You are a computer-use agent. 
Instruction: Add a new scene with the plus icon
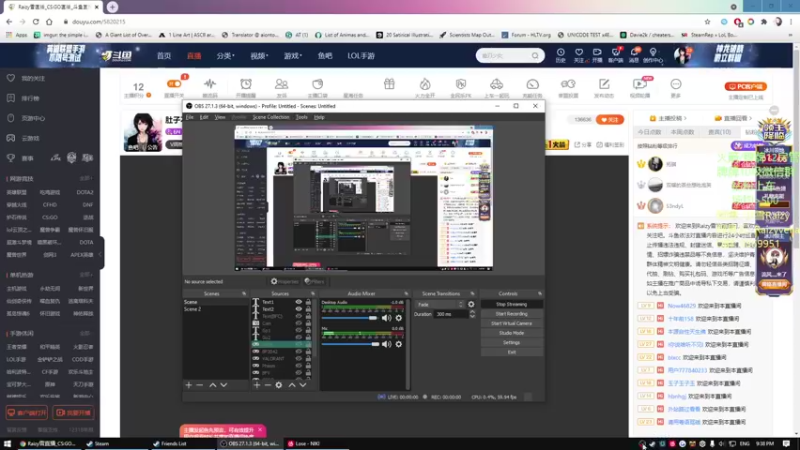[x=189, y=385]
